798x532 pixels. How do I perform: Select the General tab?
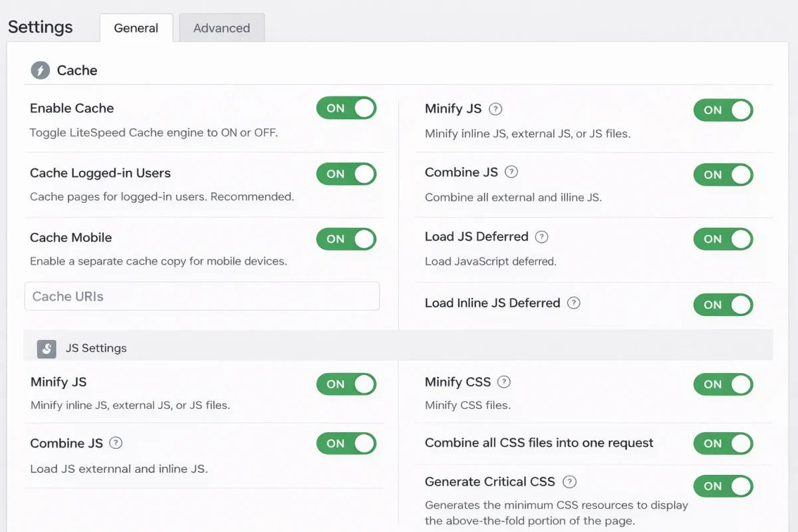click(136, 28)
